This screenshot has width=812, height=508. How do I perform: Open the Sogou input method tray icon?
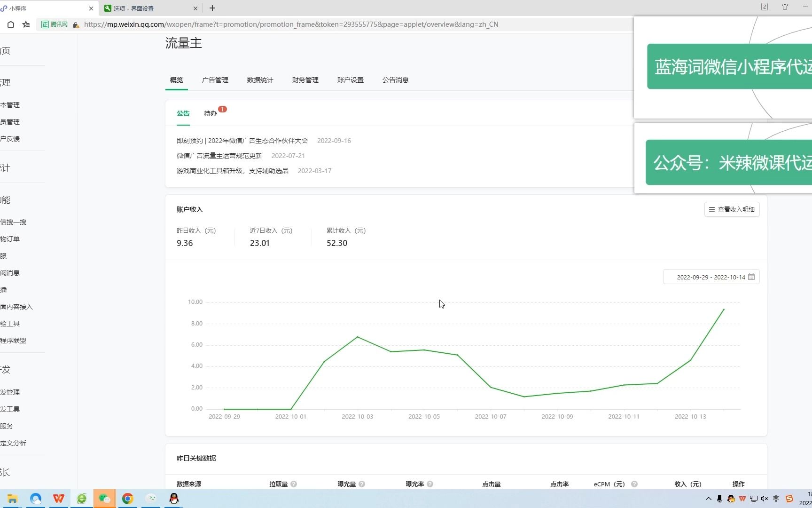click(x=789, y=499)
